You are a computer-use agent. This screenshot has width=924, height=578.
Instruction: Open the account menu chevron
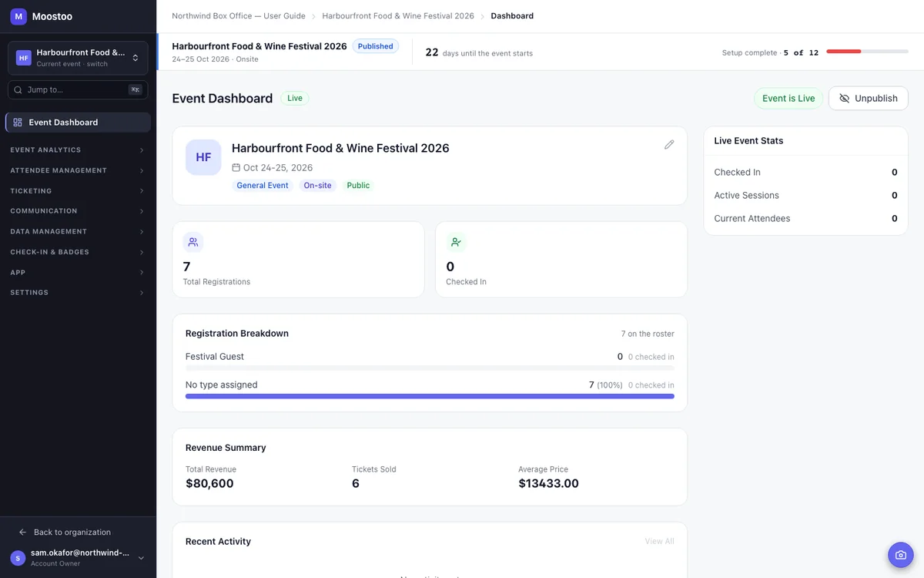141,558
